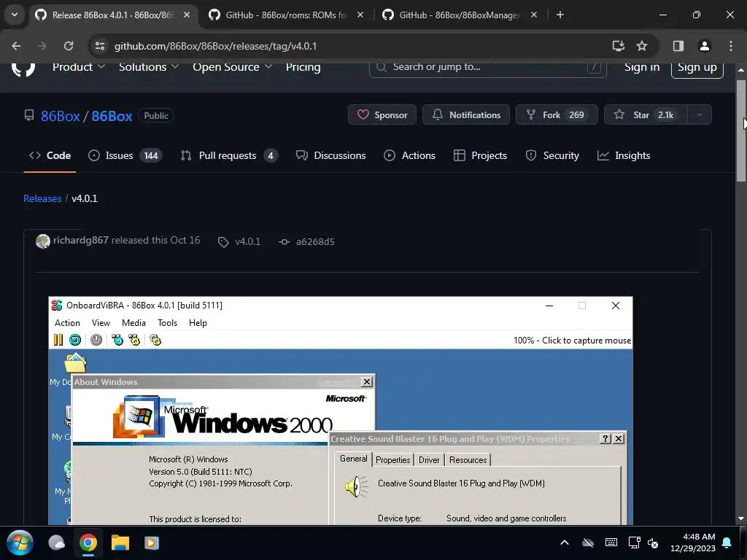Viewport: 747px width, 560px height.
Task: Click Sign in link
Action: [x=642, y=68]
